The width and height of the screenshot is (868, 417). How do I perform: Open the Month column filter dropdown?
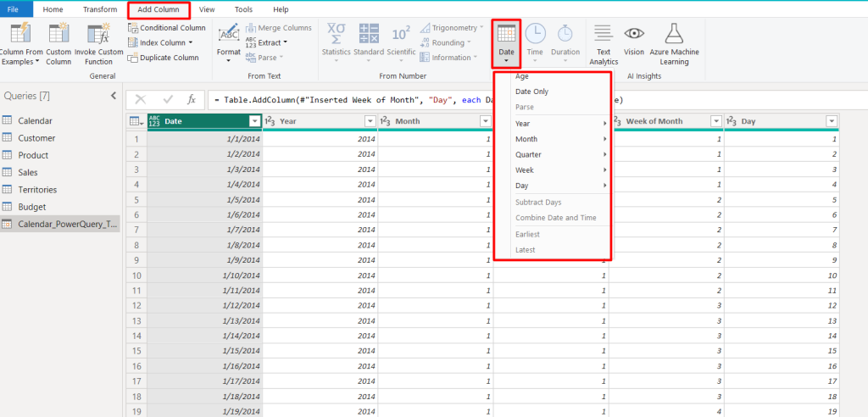coord(486,121)
